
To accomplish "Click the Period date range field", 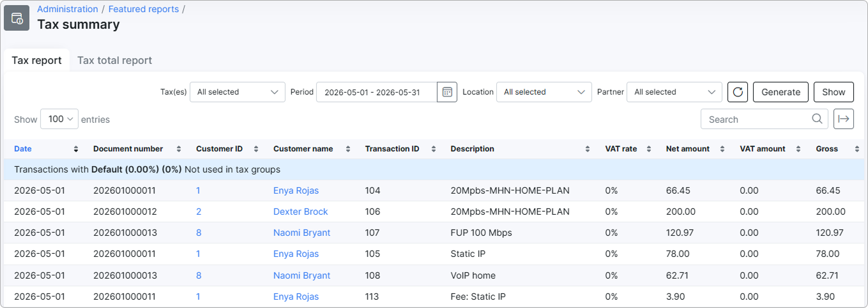I will (x=377, y=92).
